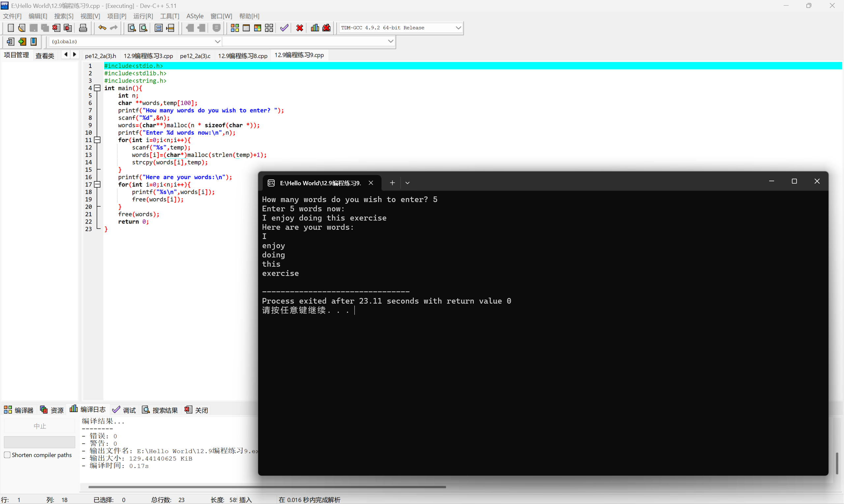Switch to the 12.9编程练习8.cpp tab

[x=243, y=56]
